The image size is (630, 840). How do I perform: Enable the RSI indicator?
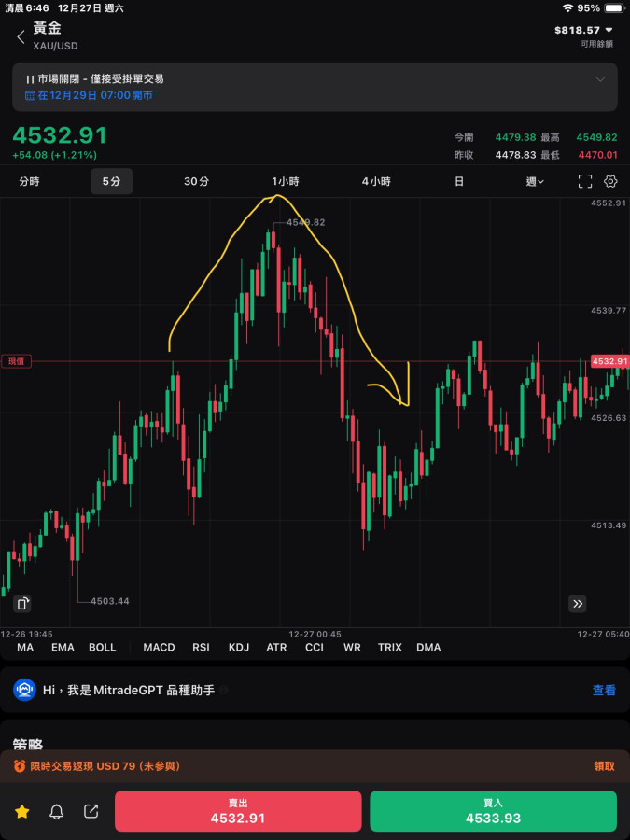pyautogui.click(x=201, y=647)
